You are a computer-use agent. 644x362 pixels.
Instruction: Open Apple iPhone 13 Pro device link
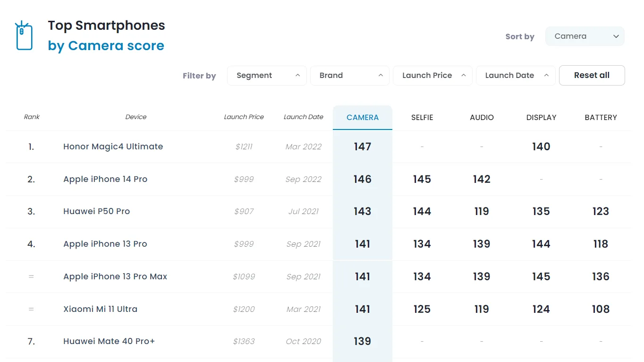(105, 244)
